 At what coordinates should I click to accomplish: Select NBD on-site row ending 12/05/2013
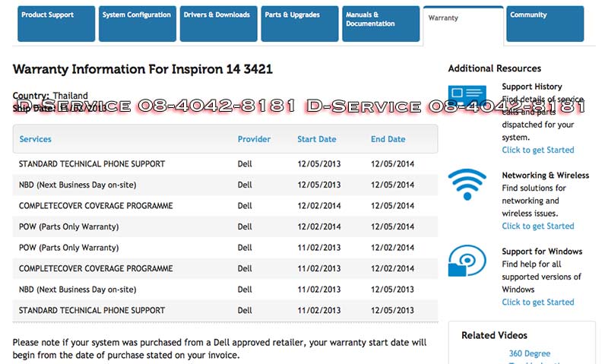(x=225, y=290)
